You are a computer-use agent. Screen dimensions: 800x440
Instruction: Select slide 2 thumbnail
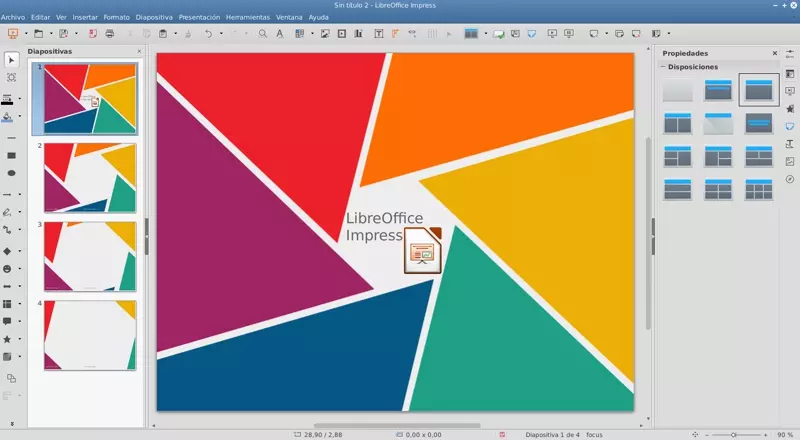[90, 177]
